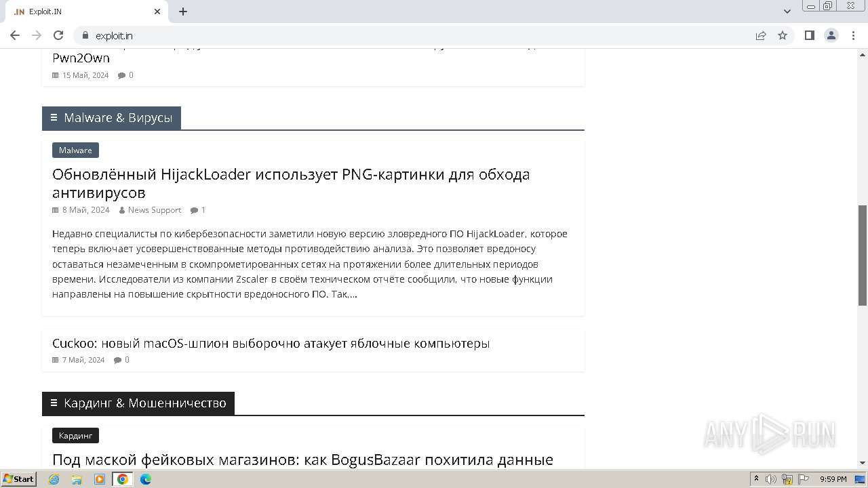Click the Кардинг category tag

(75, 435)
